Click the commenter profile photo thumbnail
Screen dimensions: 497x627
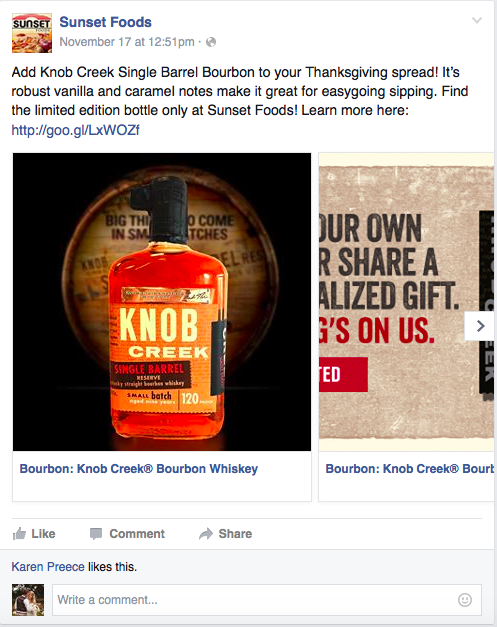pyautogui.click(x=28, y=600)
